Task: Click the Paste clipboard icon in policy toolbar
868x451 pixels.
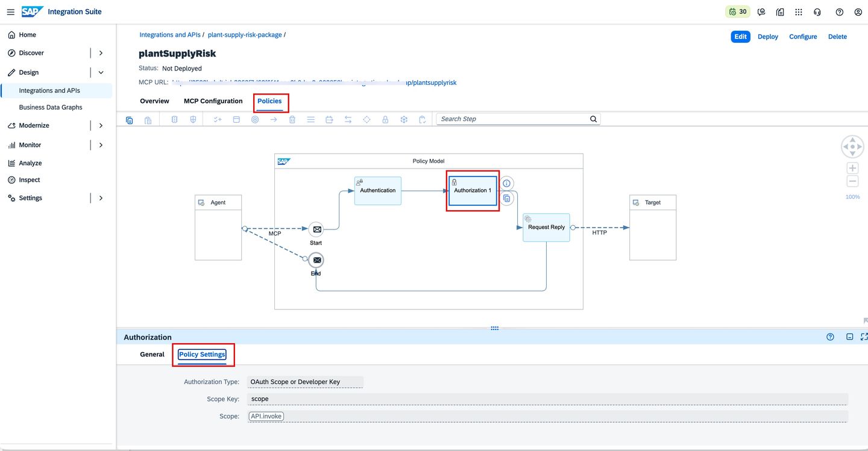Action: [148, 120]
